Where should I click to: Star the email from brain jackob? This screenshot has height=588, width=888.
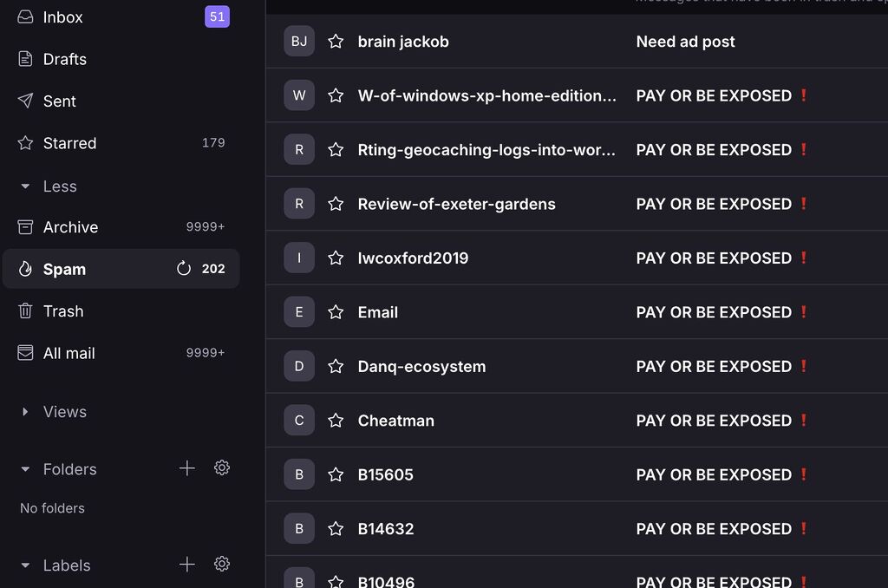click(x=336, y=41)
